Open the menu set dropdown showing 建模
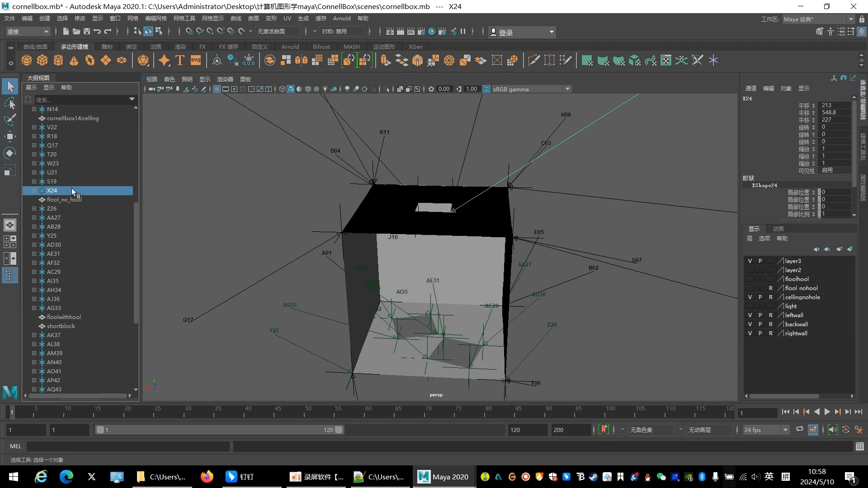 point(28,32)
